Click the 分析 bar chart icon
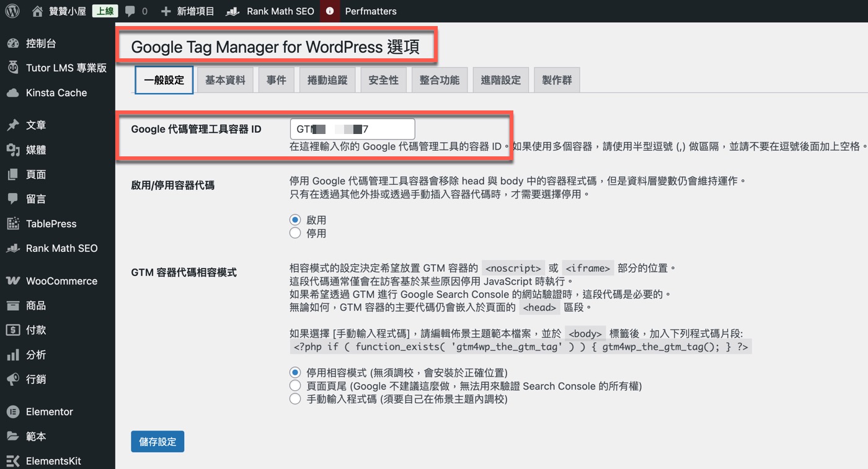This screenshot has height=469, width=868. click(13, 355)
